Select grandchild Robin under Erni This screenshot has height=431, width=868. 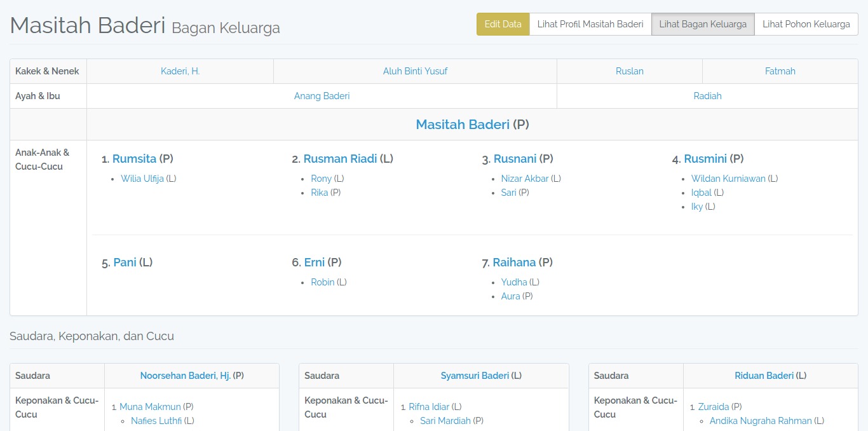pyautogui.click(x=322, y=282)
